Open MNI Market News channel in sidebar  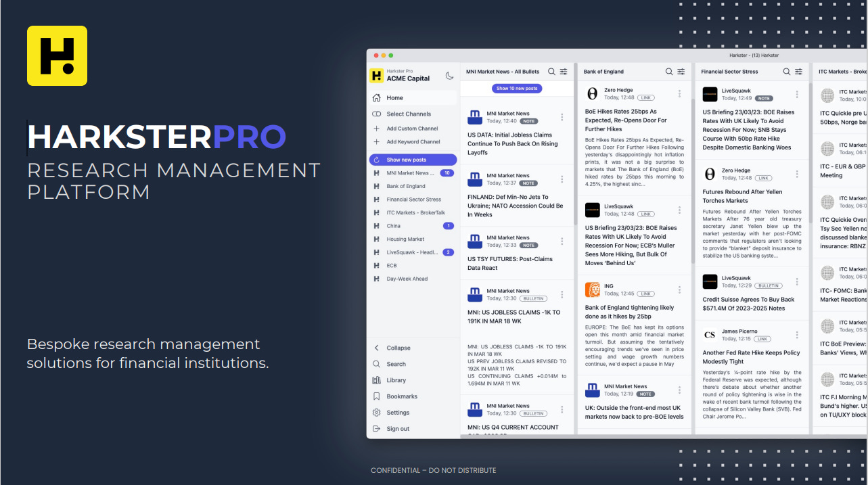click(413, 173)
